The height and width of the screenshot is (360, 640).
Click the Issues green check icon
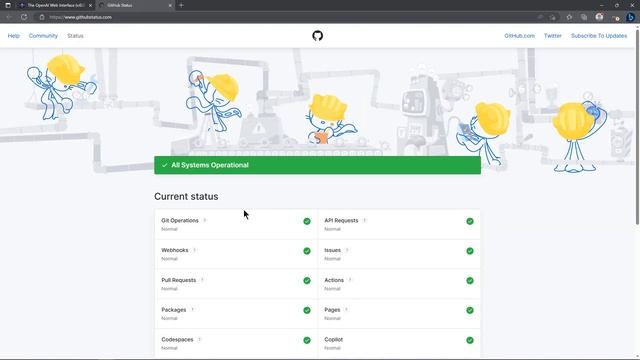tap(470, 251)
